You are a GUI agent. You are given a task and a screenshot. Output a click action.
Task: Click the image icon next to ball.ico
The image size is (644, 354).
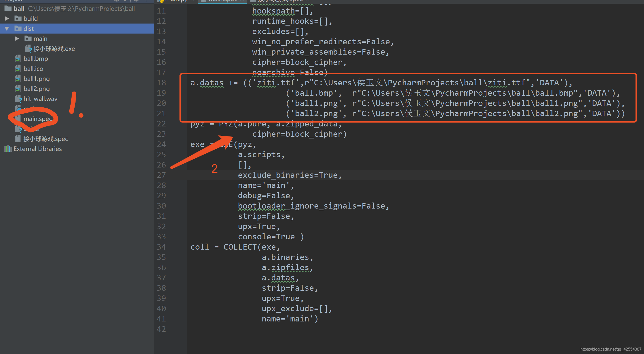pos(18,68)
